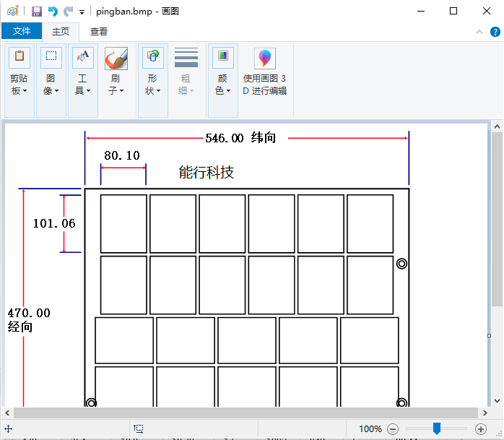Click the zoom out minus button
The image size is (504, 440).
[393, 429]
